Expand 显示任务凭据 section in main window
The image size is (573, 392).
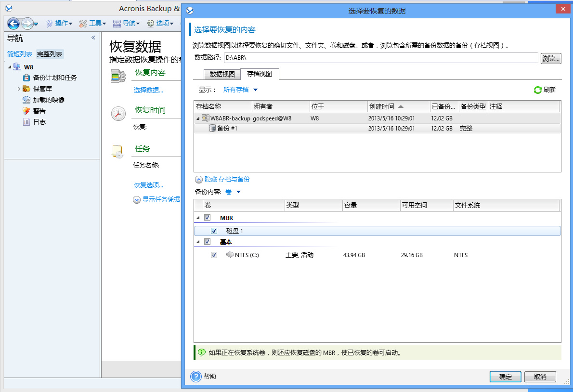tap(156, 199)
